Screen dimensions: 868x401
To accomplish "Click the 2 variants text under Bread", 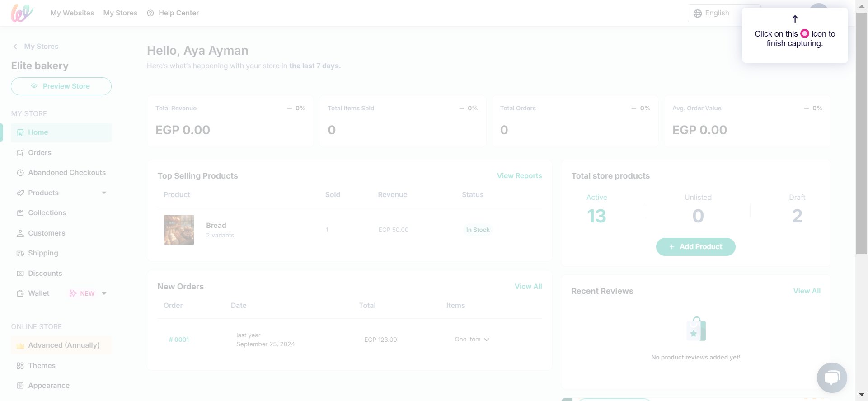I will click(x=220, y=236).
